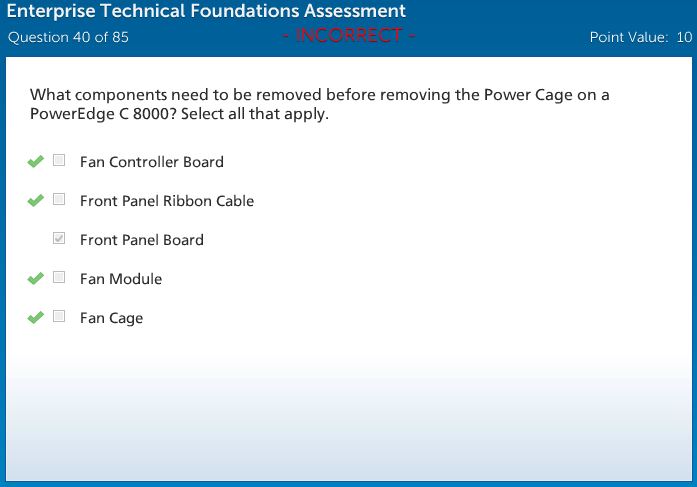Viewport: 697px width, 487px height.
Task: Click the 'Fan Controller Board' answer label
Action: tap(151, 162)
